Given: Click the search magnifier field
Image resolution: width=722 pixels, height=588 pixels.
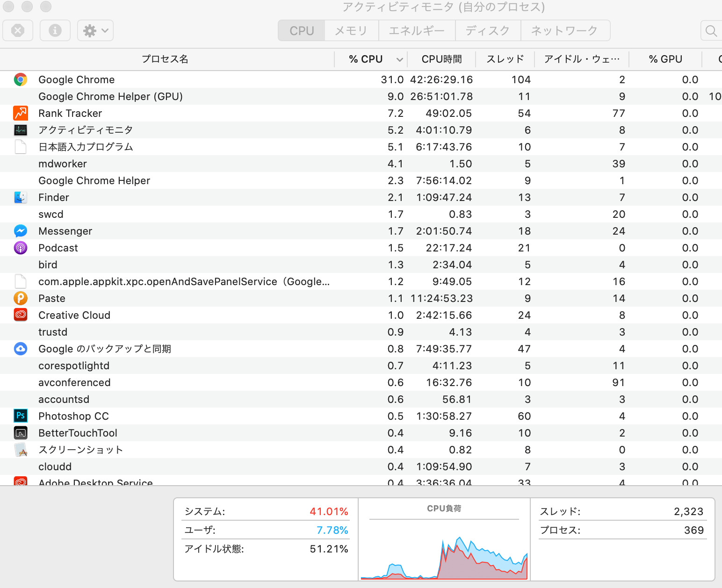Looking at the screenshot, I should click(x=711, y=31).
